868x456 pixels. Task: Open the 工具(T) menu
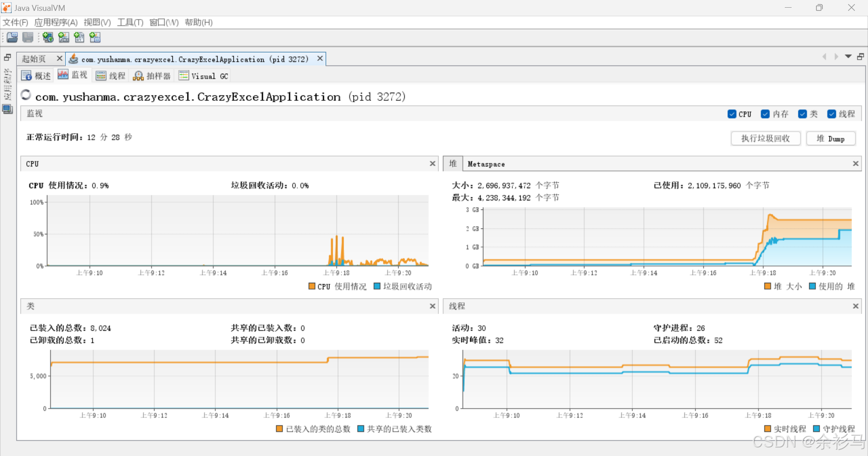click(130, 23)
